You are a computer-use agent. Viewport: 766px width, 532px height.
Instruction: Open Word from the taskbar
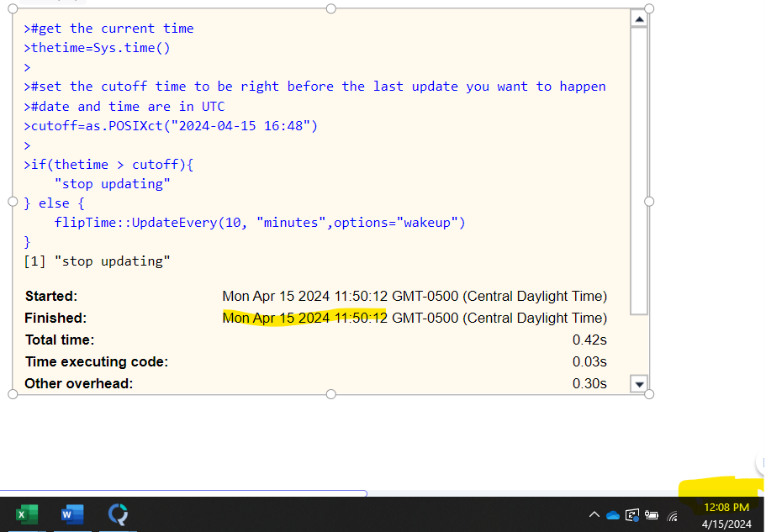pos(72,514)
